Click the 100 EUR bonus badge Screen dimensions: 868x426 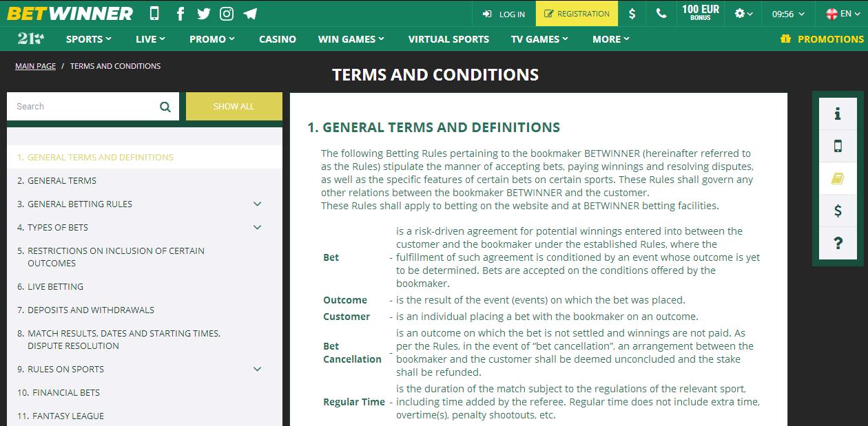701,13
